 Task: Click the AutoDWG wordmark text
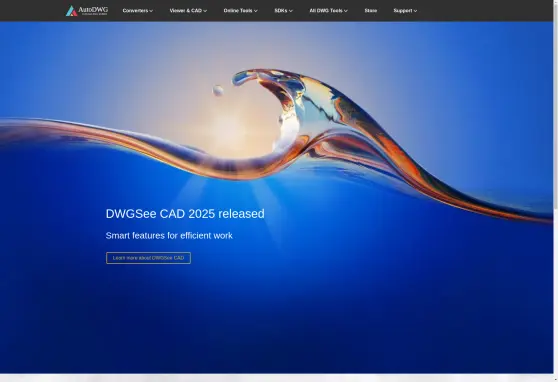coord(93,10)
